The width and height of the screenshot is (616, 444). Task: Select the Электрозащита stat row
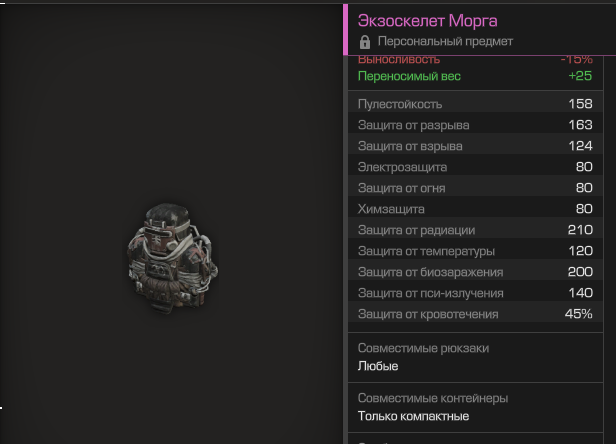(x=475, y=167)
